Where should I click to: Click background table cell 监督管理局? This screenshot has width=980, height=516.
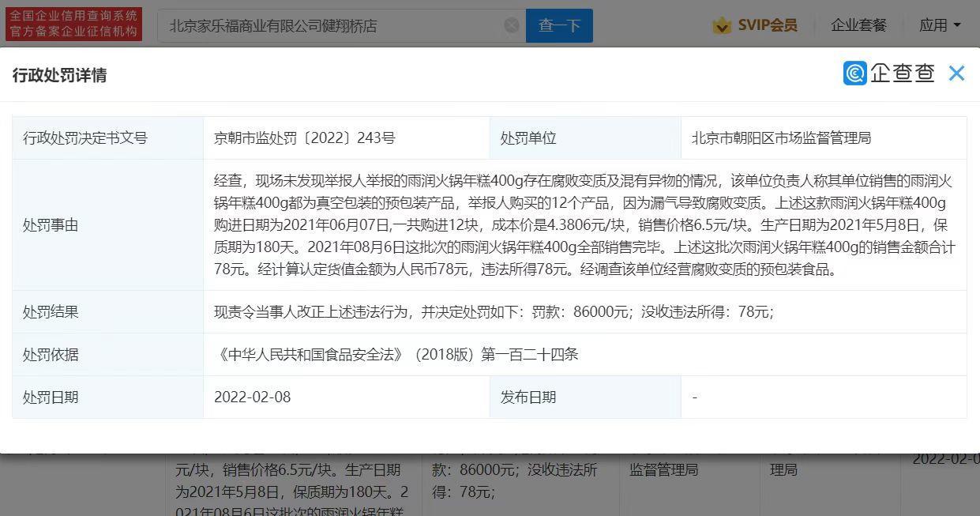pos(663,469)
